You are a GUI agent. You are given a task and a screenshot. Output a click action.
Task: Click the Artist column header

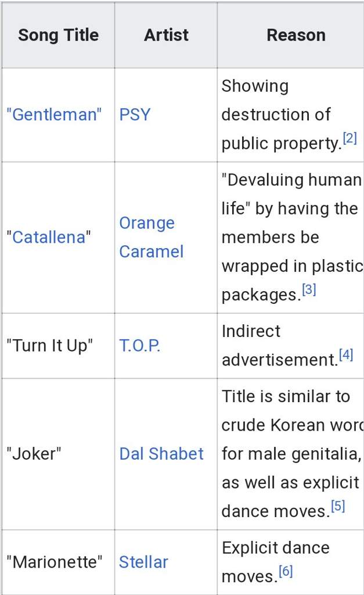pos(166,35)
